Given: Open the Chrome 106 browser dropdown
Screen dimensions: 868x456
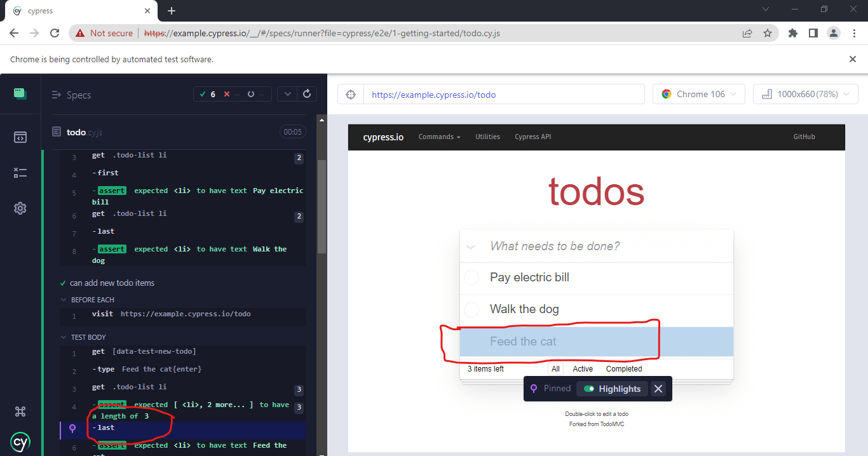Looking at the screenshot, I should (698, 94).
